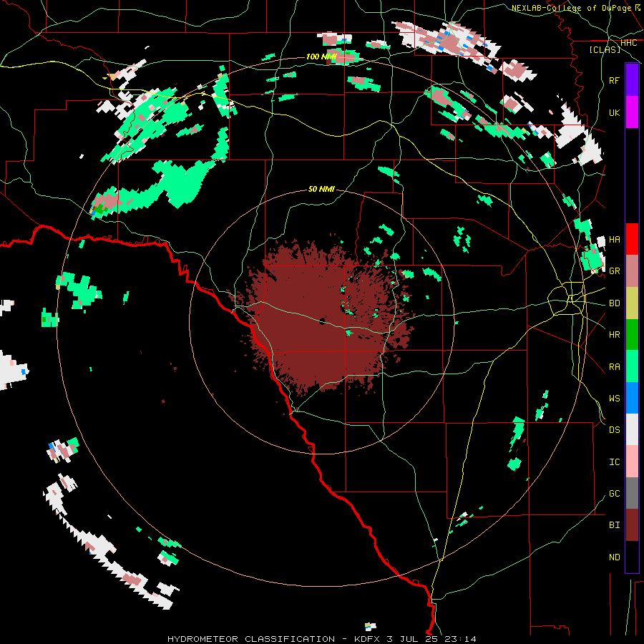
Task: Click the IC pink legend swatch
Action: click(x=632, y=462)
